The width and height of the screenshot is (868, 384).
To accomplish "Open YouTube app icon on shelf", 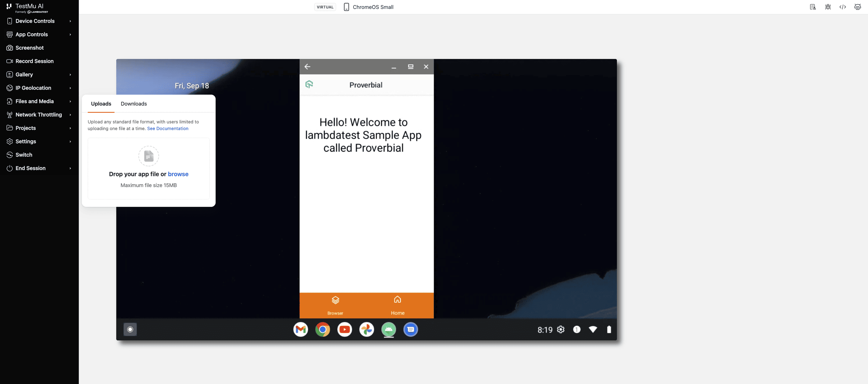I will coord(345,329).
